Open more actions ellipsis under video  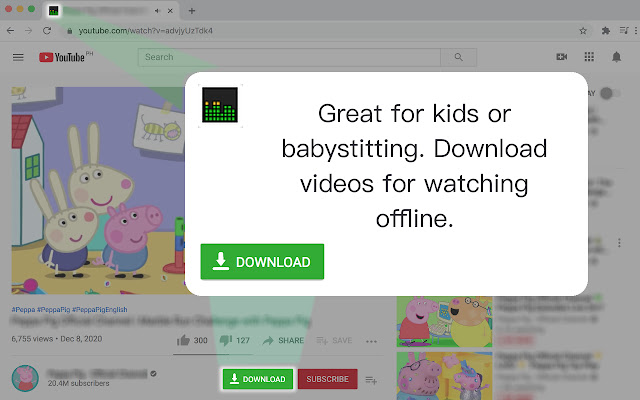click(x=371, y=341)
